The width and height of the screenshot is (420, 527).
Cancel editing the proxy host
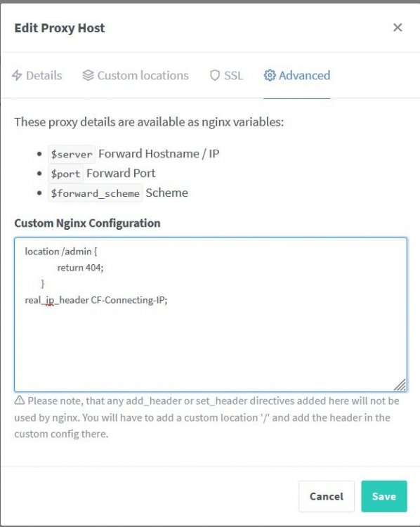[x=327, y=496]
